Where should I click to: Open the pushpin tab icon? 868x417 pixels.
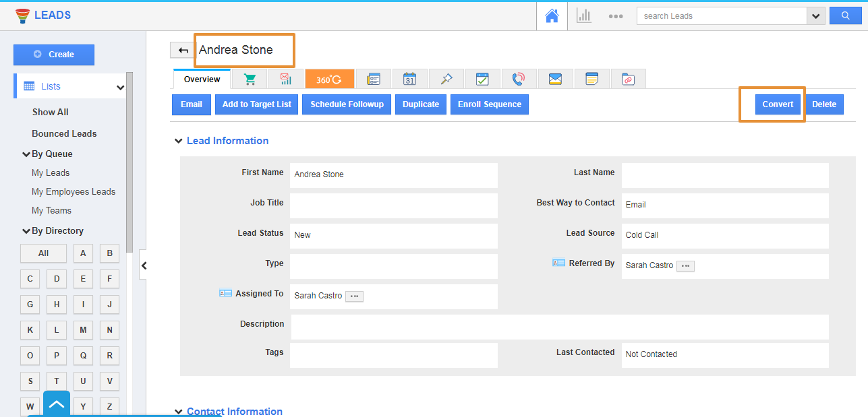pos(446,79)
